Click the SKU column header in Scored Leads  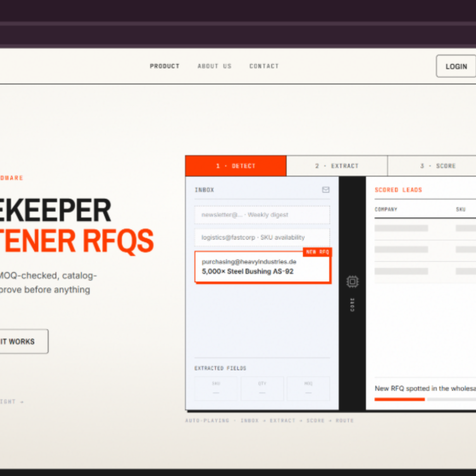[x=461, y=210]
